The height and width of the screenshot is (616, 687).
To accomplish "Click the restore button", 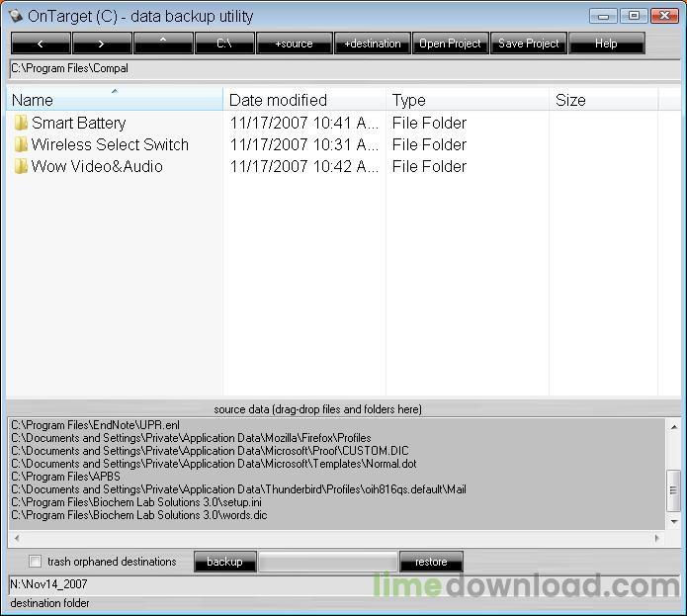I will [x=431, y=562].
